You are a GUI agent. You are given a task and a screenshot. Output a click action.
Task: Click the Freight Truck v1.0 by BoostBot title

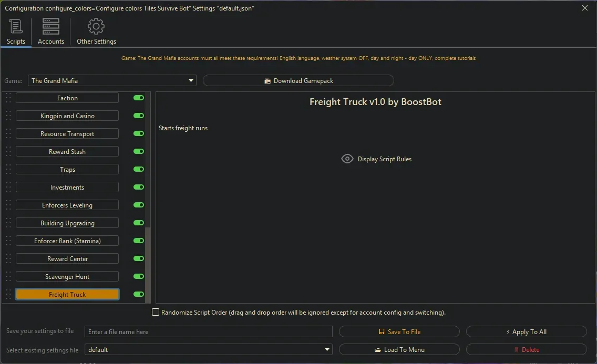point(375,102)
